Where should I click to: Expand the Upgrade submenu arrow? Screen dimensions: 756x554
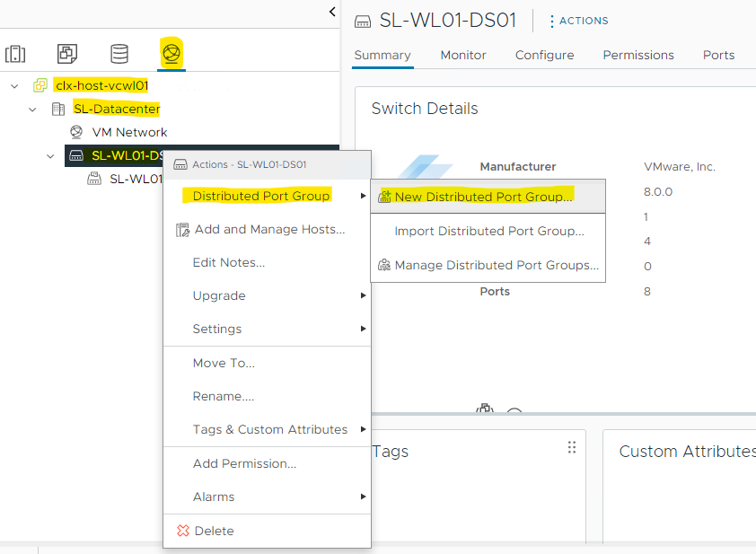(363, 295)
